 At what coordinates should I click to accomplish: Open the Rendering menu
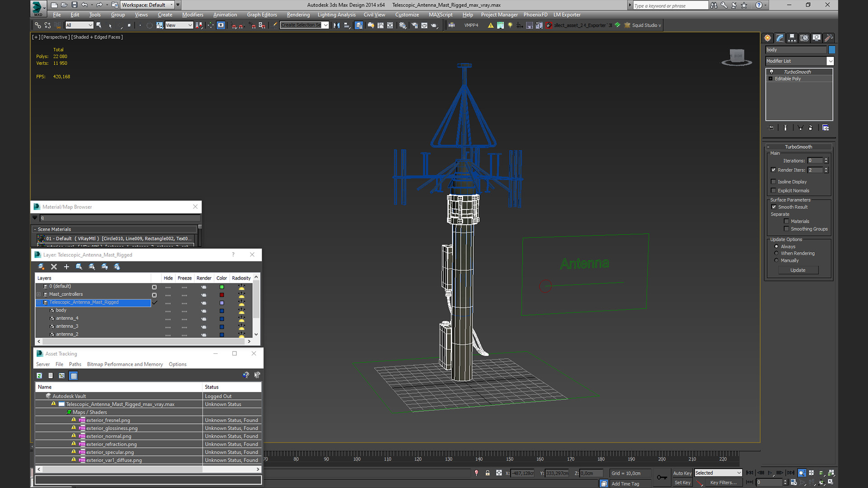point(298,15)
